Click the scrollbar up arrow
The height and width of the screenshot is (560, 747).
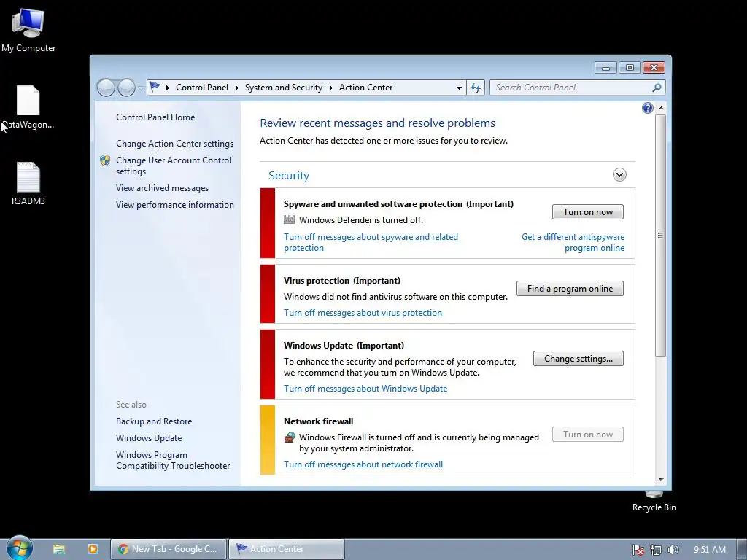(x=660, y=108)
